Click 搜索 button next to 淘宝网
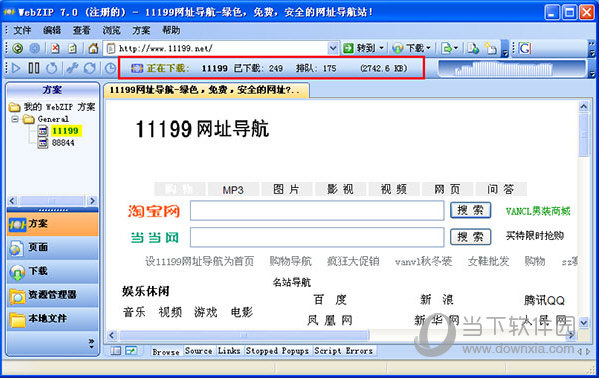This screenshot has height=378, width=599. [x=470, y=210]
